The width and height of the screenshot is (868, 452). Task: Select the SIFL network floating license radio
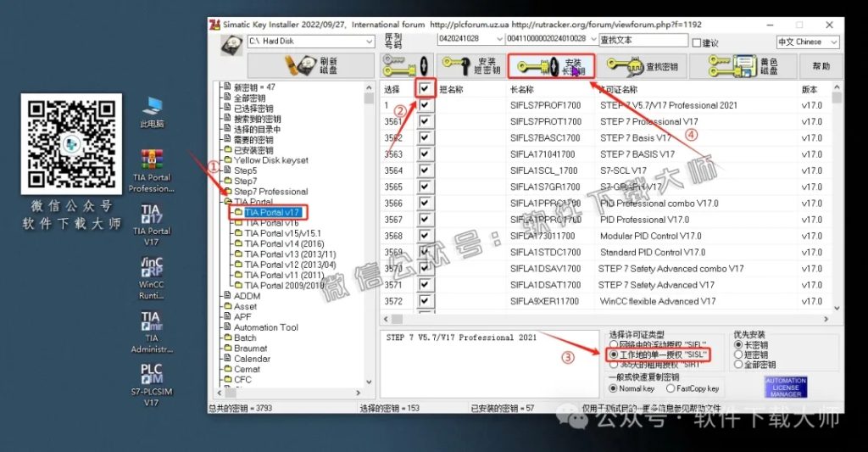(x=614, y=344)
